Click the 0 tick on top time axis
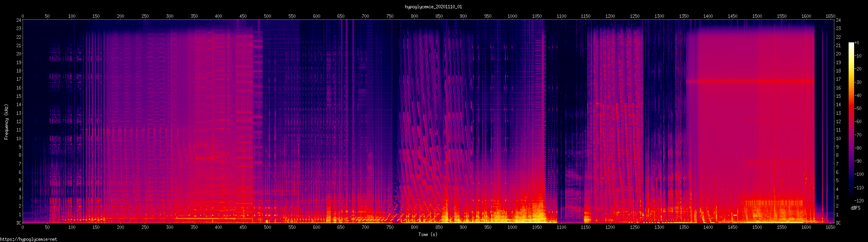 pos(23,16)
